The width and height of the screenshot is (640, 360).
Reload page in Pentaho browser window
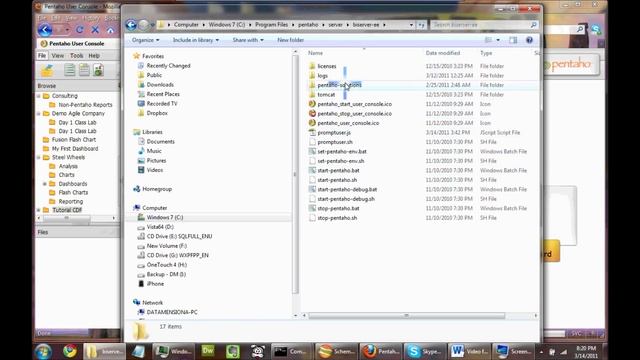point(80,30)
